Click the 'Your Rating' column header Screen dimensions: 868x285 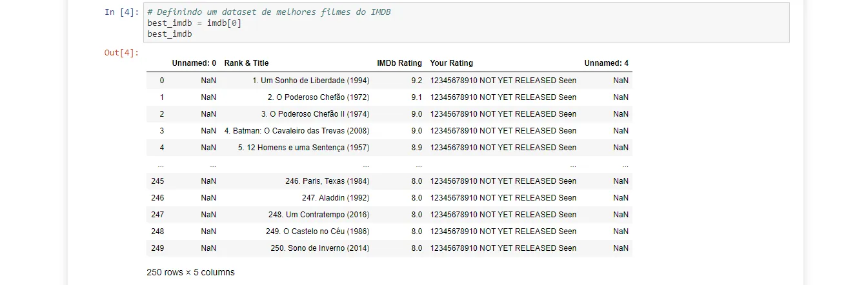click(x=451, y=63)
